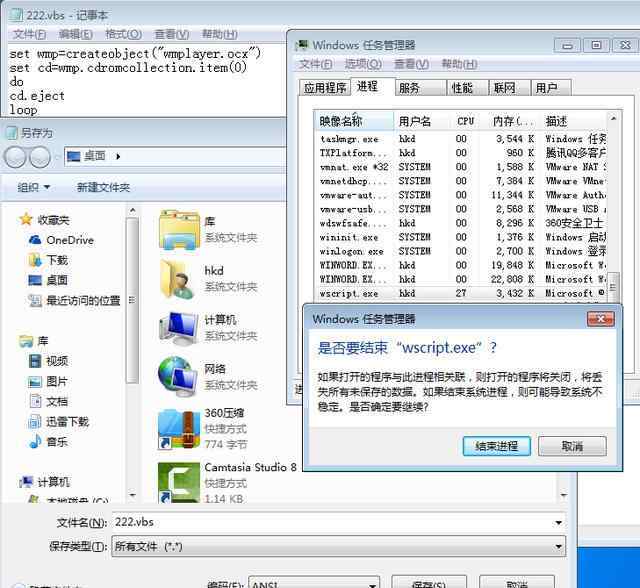Open 保存类型 dropdown showing 所有文件
The image size is (640, 588).
click(339, 546)
